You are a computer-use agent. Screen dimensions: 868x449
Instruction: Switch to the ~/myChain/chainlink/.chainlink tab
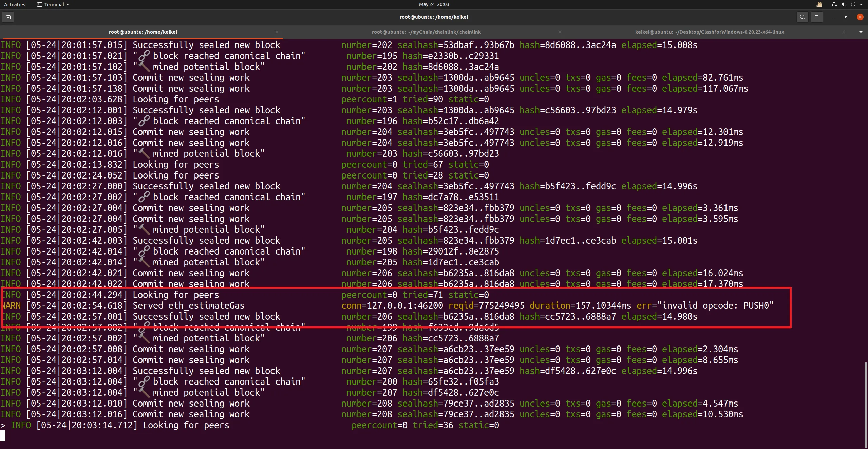tap(426, 32)
